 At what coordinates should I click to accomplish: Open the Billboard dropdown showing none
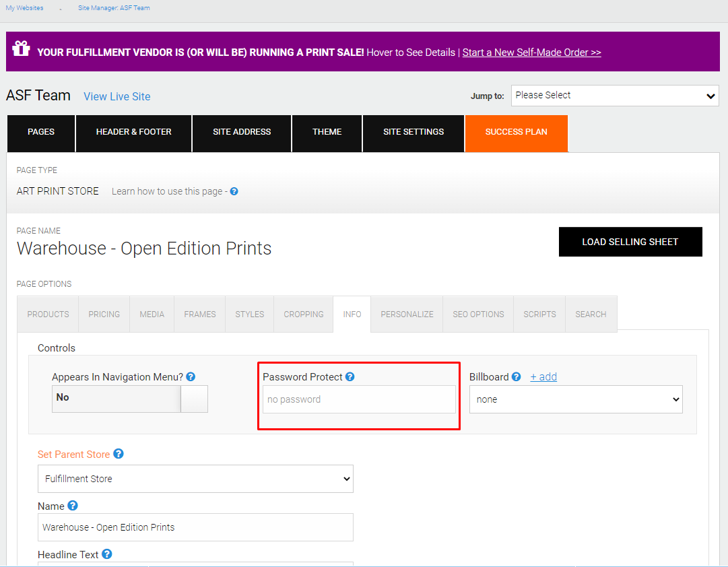pos(576,399)
